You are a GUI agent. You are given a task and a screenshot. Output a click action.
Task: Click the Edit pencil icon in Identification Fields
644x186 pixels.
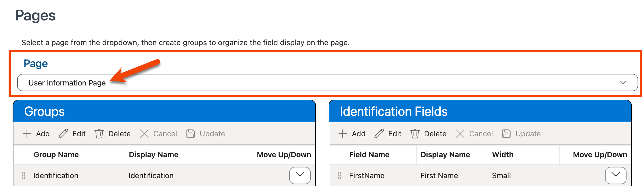pos(379,134)
